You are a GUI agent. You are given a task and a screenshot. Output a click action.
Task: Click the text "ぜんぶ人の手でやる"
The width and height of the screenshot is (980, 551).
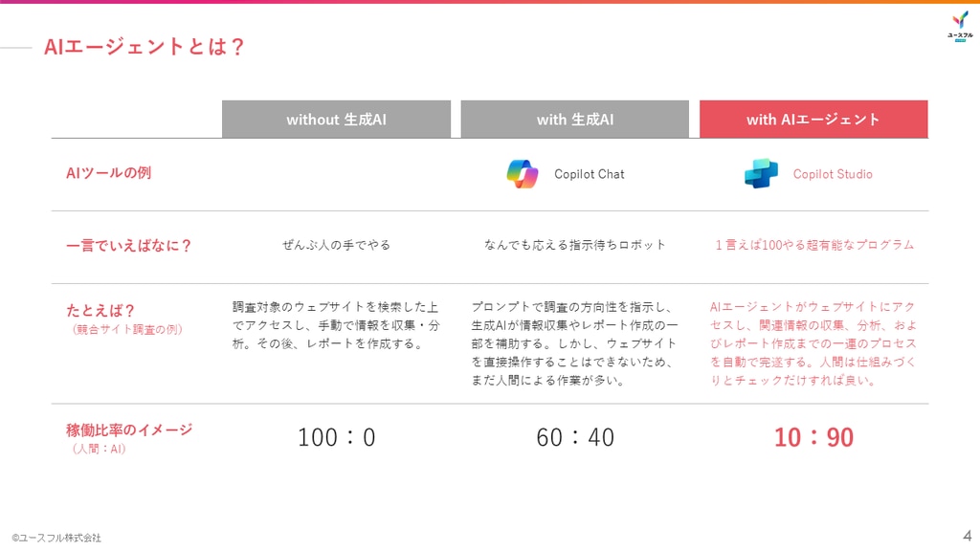point(336,245)
